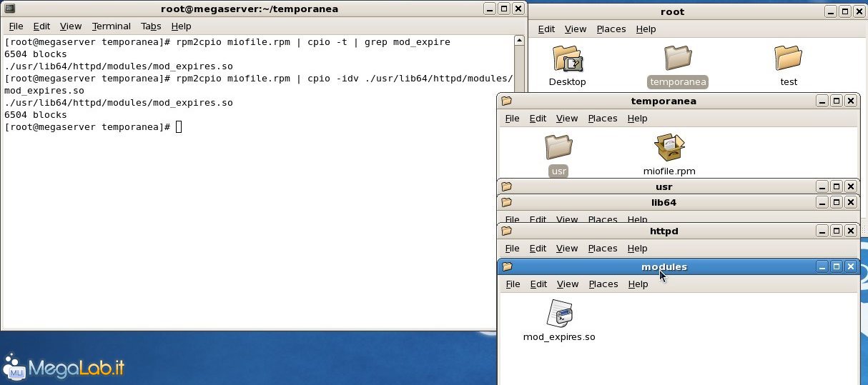Click the folder icon in httpd title bar
Image resolution: width=868 pixels, height=385 pixels.
pos(506,231)
